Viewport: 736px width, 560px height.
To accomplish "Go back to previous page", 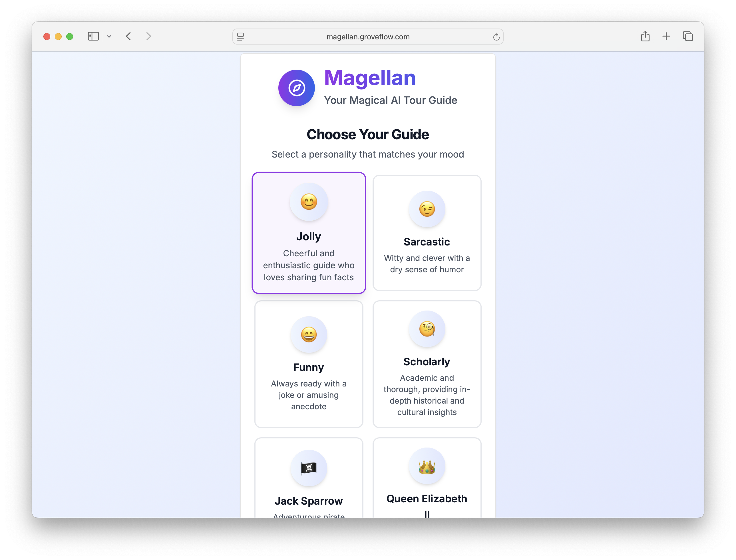I will point(129,36).
